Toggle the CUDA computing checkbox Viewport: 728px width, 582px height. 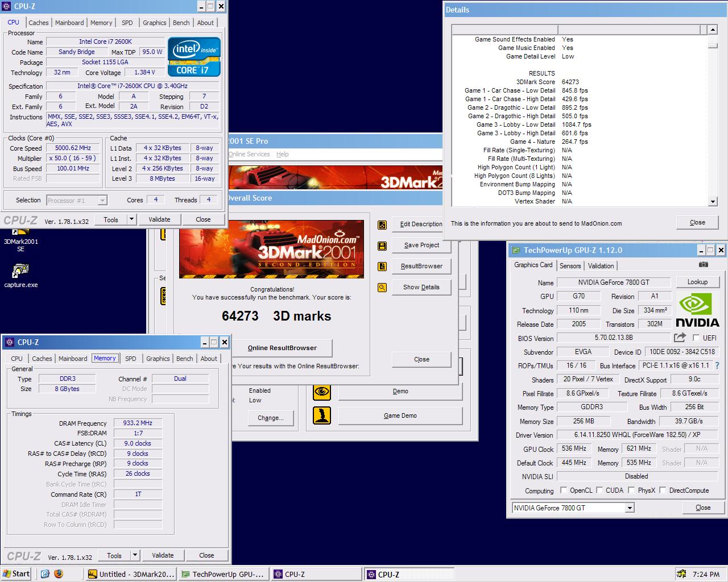(599, 490)
